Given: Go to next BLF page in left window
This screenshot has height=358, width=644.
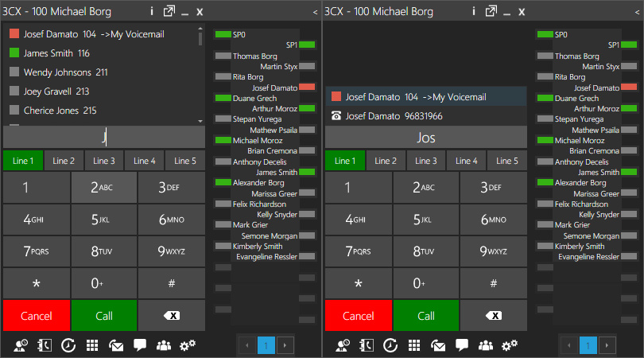Looking at the screenshot, I should [285, 345].
